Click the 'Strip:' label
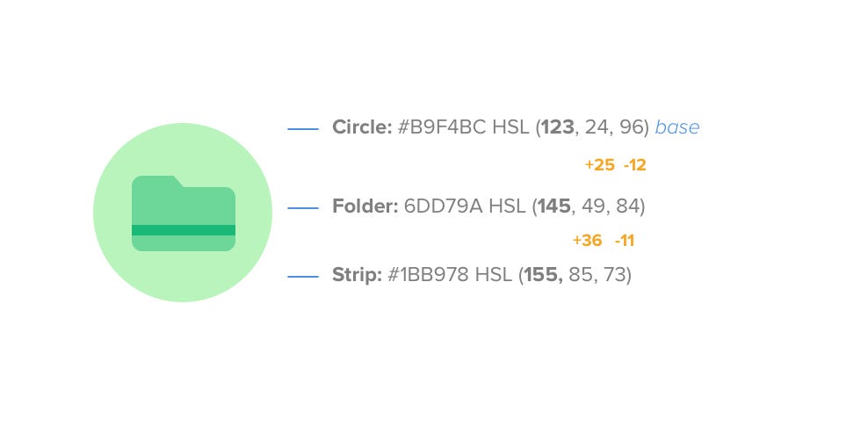The height and width of the screenshot is (434, 868). click(357, 275)
